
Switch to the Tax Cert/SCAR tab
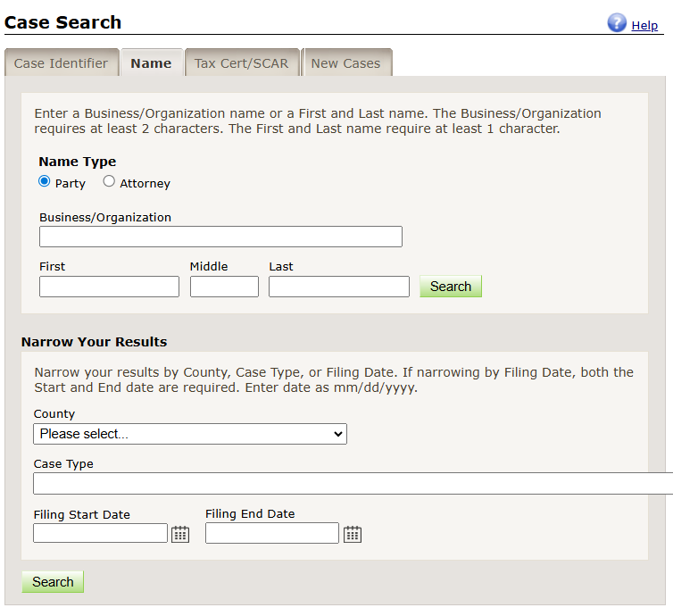click(242, 63)
